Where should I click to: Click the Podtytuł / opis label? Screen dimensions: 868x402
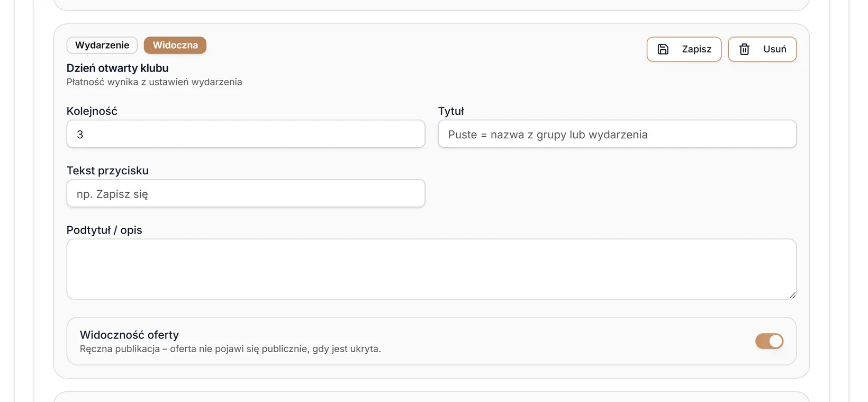(104, 230)
